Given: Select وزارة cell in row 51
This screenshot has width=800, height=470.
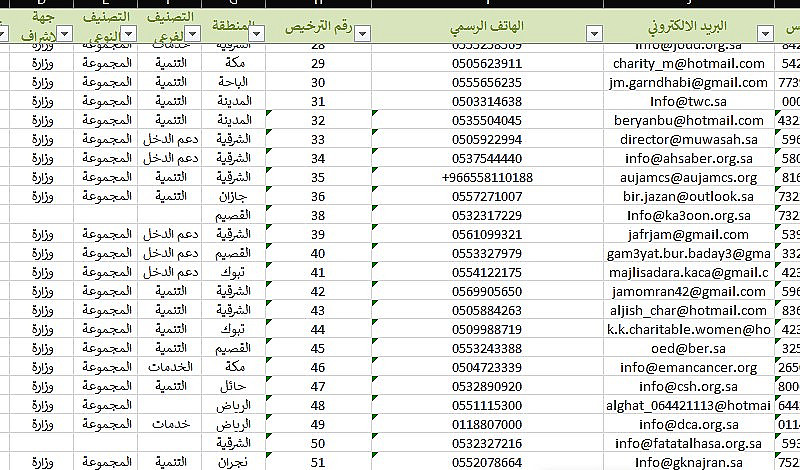Looking at the screenshot, I should pos(42,462).
